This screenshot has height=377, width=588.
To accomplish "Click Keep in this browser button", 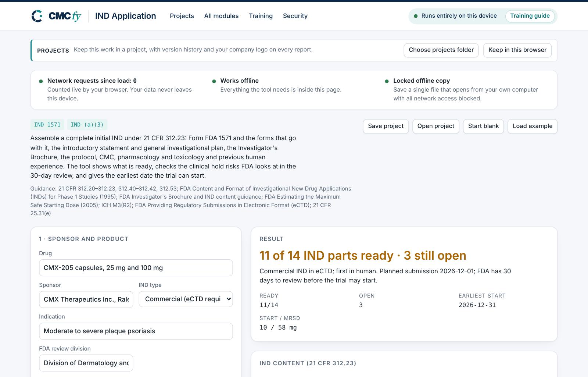I will coord(517,50).
